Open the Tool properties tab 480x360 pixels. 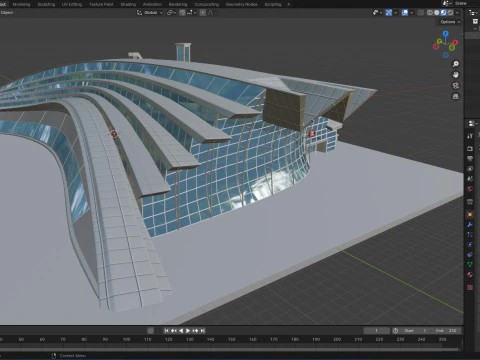[470, 136]
